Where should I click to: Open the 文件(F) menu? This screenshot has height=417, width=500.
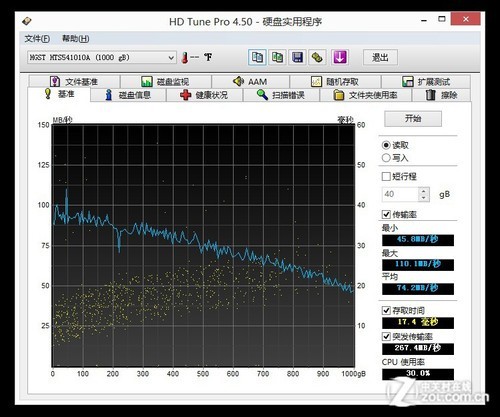click(x=37, y=39)
